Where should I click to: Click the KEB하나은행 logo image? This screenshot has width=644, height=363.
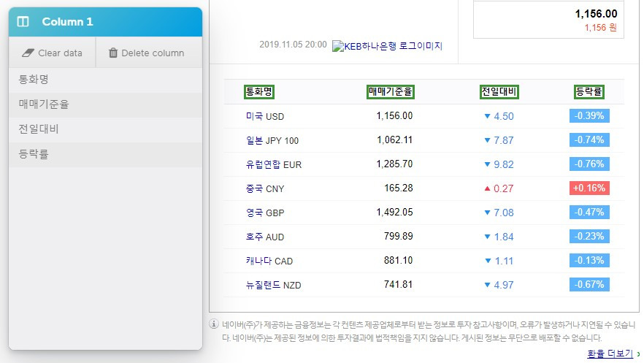(x=387, y=46)
